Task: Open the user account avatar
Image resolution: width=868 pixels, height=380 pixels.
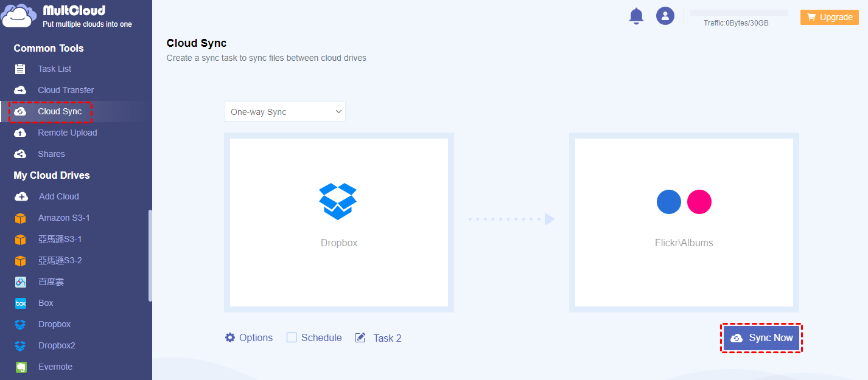Action: (x=665, y=16)
